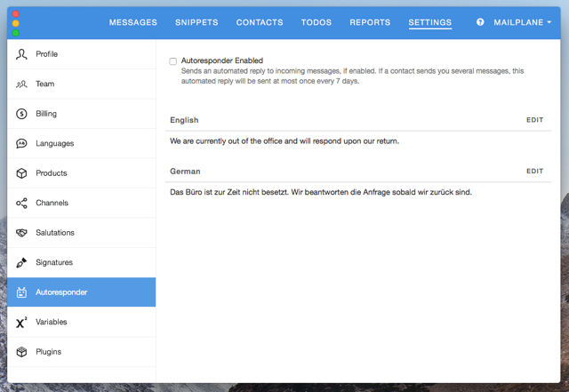Enable the Autoresponder Enabled checkbox
The width and height of the screenshot is (569, 392).
pos(173,61)
